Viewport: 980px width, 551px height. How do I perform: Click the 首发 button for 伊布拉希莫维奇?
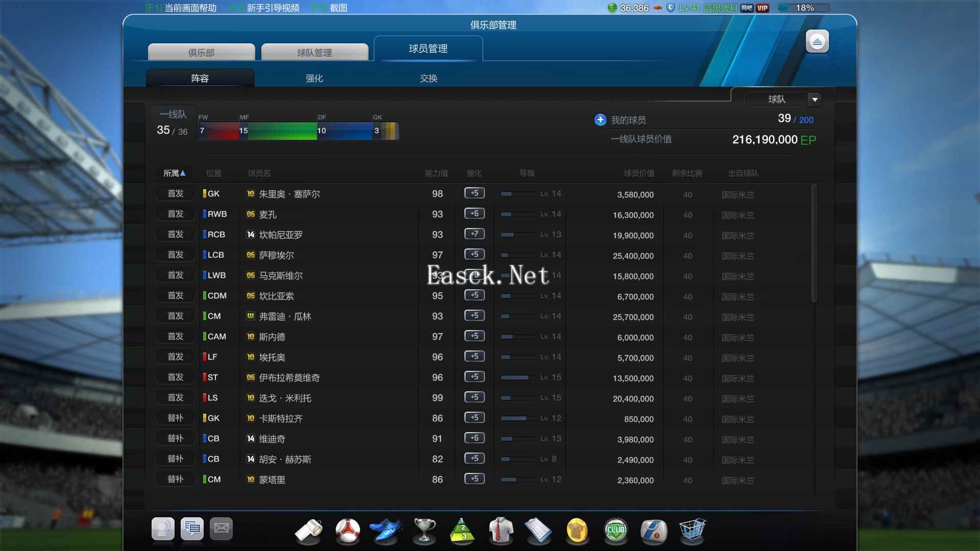click(176, 377)
